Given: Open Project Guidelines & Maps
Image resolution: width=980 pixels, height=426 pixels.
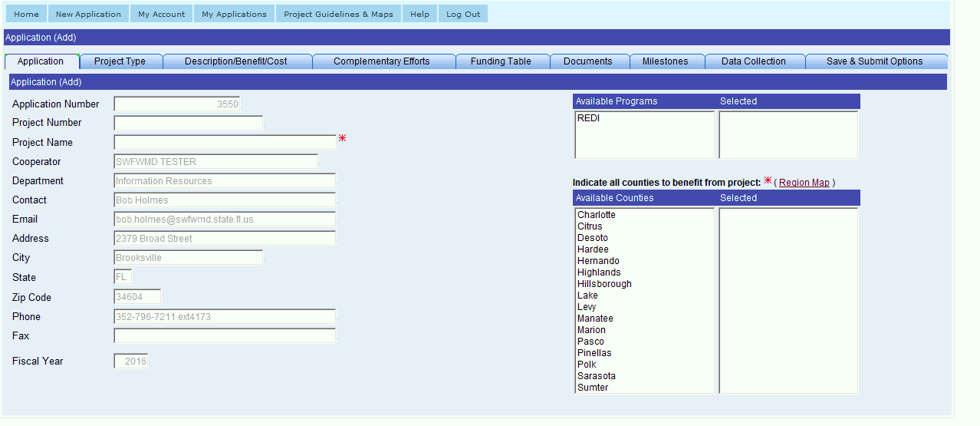Looking at the screenshot, I should click(338, 14).
